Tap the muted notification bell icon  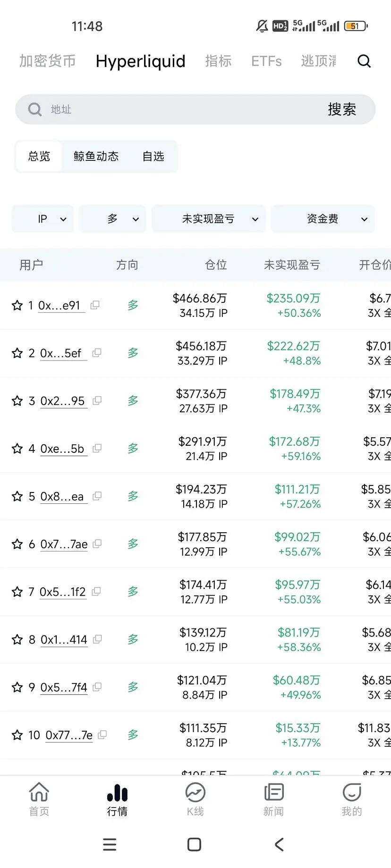click(262, 26)
